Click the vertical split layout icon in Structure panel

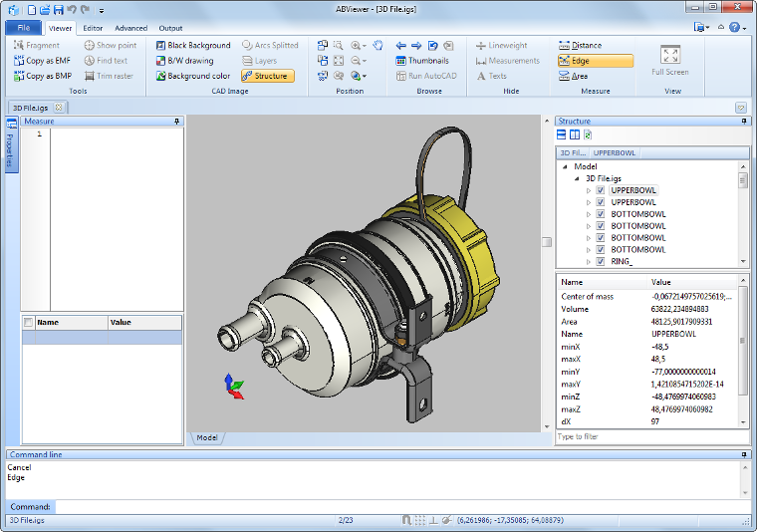[x=575, y=134]
